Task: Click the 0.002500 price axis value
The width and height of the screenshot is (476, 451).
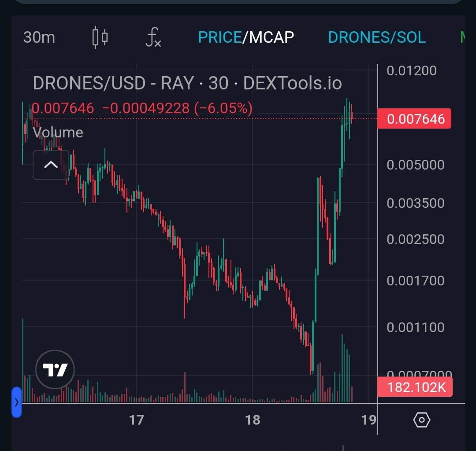Action: click(x=416, y=239)
